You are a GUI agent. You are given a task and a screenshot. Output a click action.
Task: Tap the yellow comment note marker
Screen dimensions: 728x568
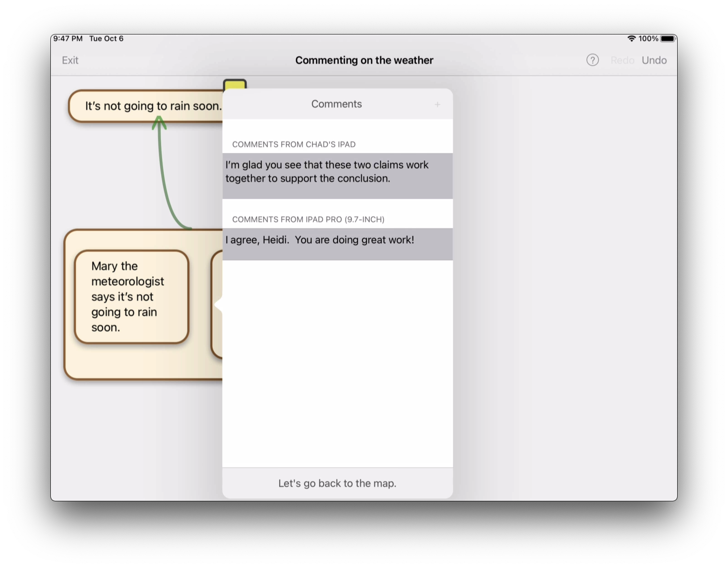coord(235,84)
